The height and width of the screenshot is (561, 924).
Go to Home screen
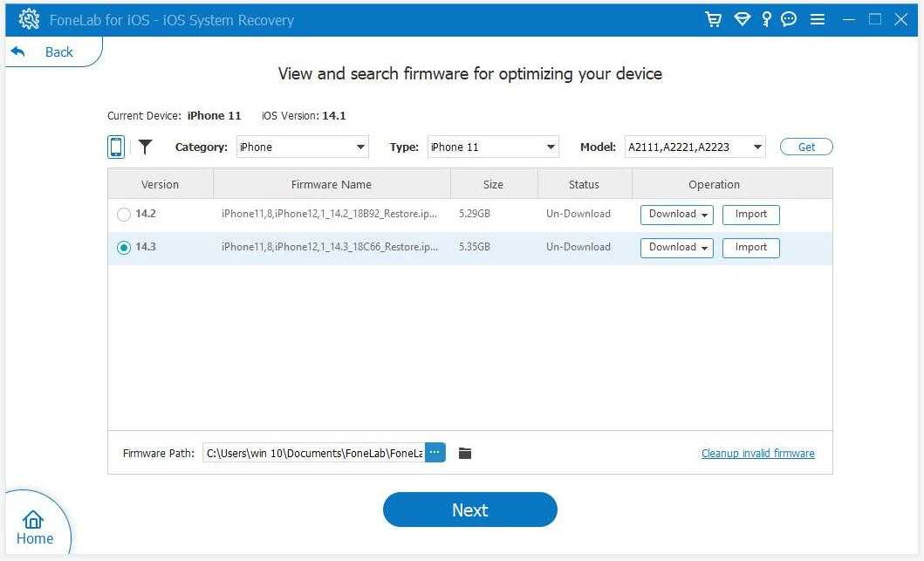click(35, 528)
